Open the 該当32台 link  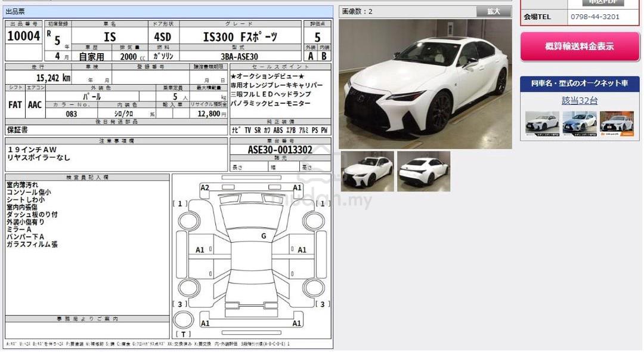coord(580,100)
